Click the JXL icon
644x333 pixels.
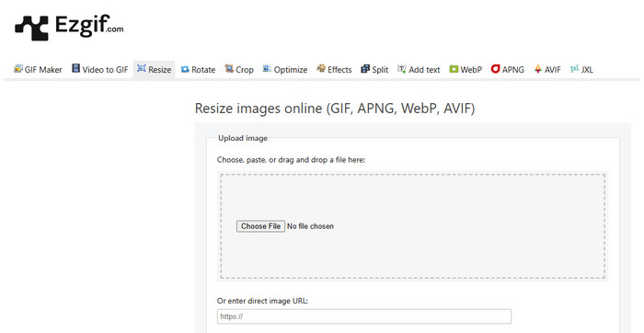tap(574, 69)
